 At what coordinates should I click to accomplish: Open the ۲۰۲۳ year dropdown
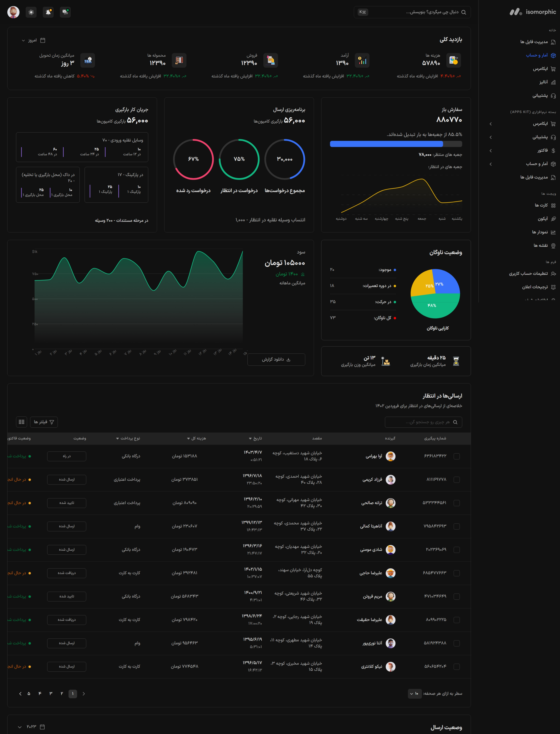[31, 727]
